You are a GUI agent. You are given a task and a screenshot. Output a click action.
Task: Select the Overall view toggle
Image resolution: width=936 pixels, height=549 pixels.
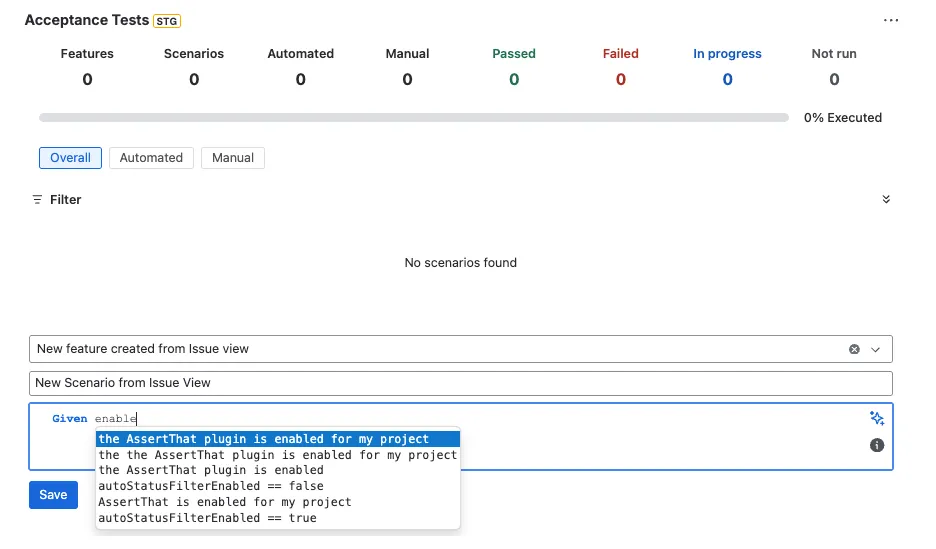coord(70,158)
